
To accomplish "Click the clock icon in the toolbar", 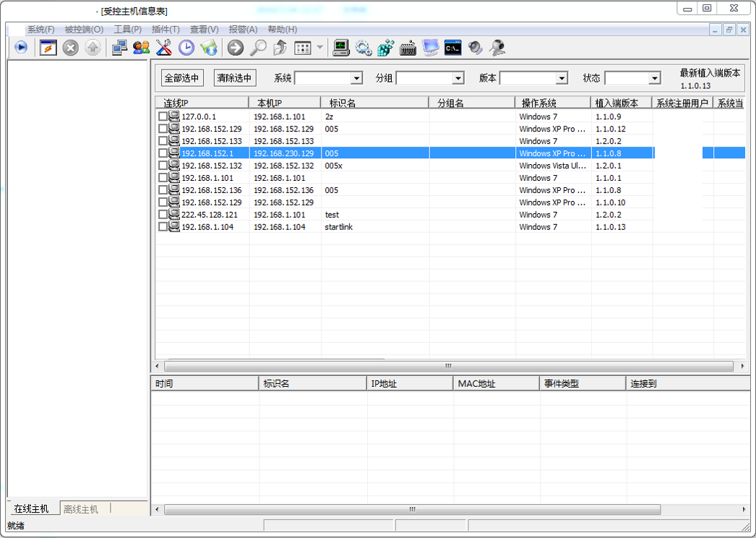I will (186, 48).
